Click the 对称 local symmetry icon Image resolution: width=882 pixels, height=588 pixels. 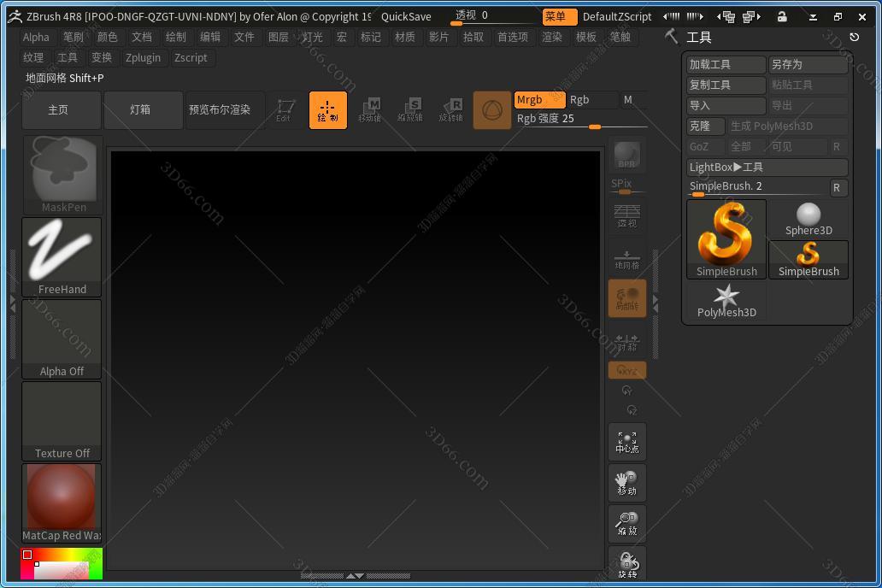(626, 342)
